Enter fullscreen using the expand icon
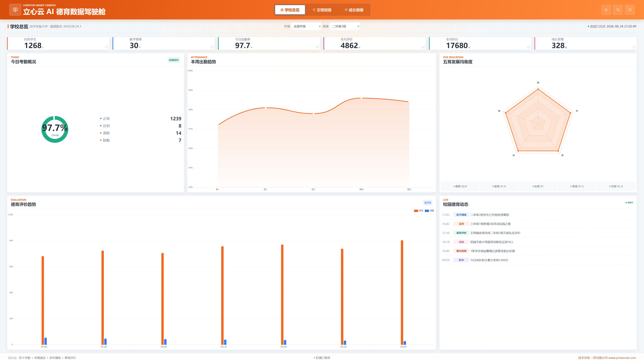Screen dimensions: 644x362 (630, 10)
